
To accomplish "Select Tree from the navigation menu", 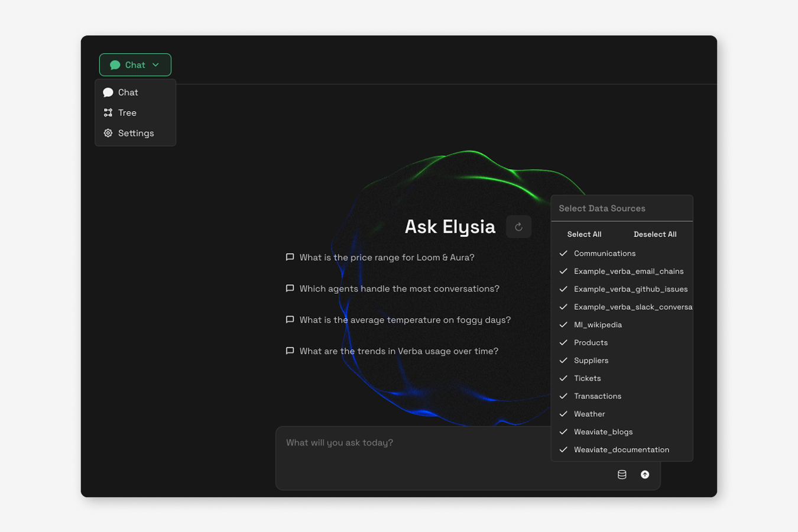I will click(126, 112).
